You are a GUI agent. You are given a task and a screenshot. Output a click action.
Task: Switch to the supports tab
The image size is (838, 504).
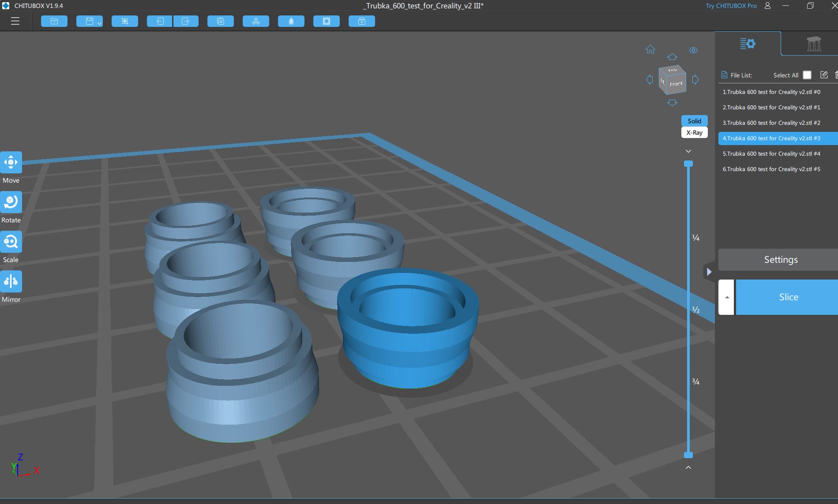point(813,44)
